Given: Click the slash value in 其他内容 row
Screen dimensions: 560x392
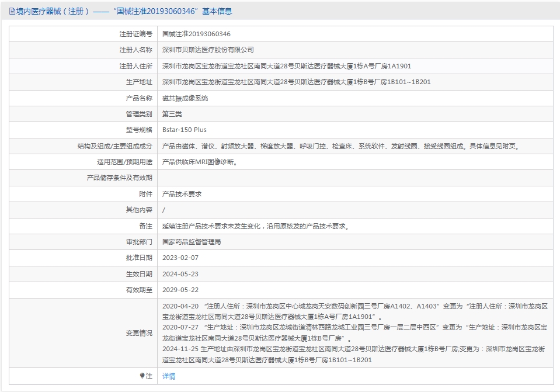Looking at the screenshot, I should [164, 210].
